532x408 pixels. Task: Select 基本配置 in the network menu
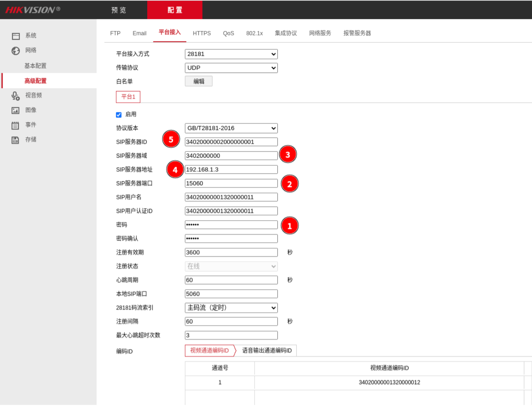click(35, 66)
